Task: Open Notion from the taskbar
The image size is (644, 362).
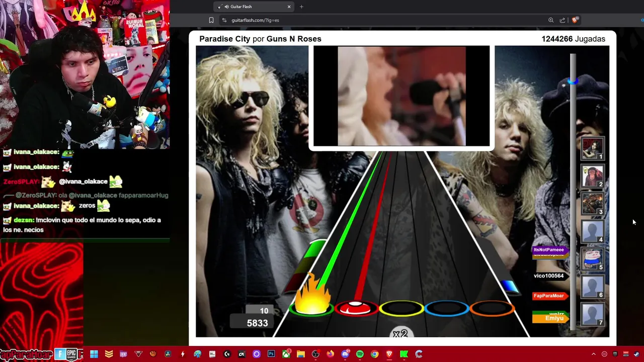Action: (x=212, y=354)
